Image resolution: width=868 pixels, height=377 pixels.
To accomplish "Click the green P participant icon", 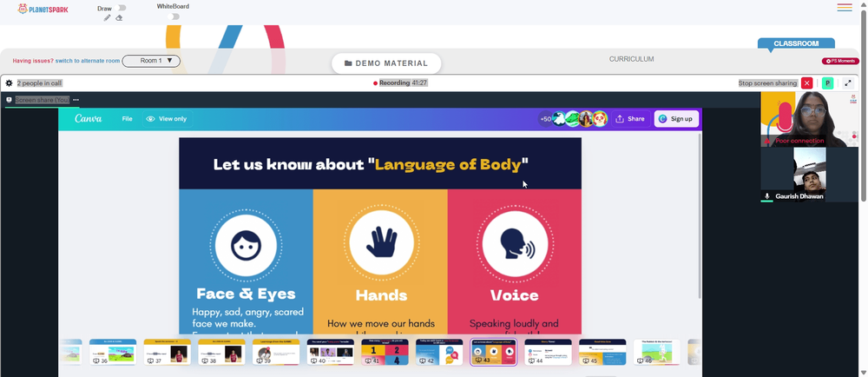I will (827, 83).
